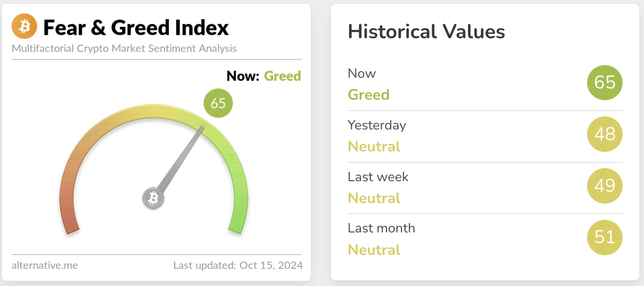Click the green 65 bubble above gauge
Viewport: 644px width, 286px height.
click(x=218, y=103)
